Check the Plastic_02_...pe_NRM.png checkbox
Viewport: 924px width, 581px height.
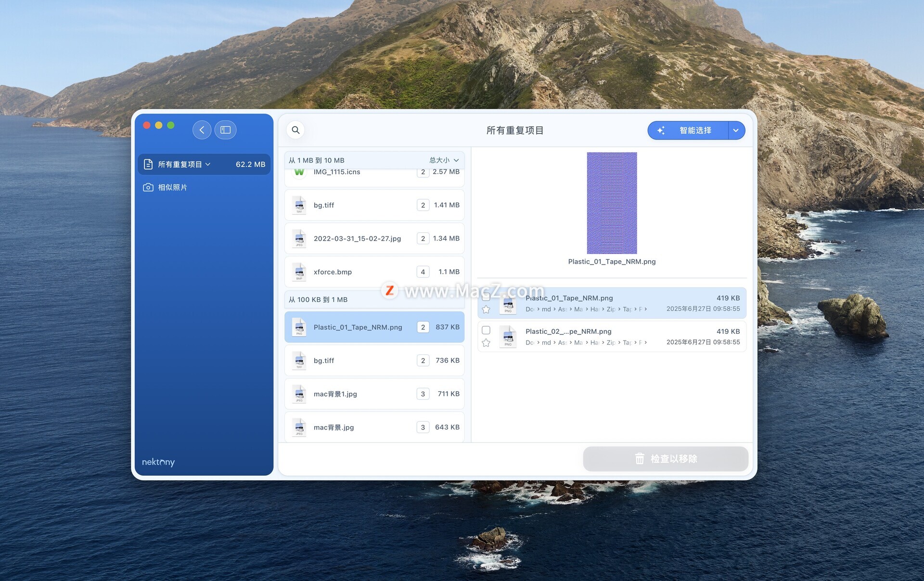[486, 330]
